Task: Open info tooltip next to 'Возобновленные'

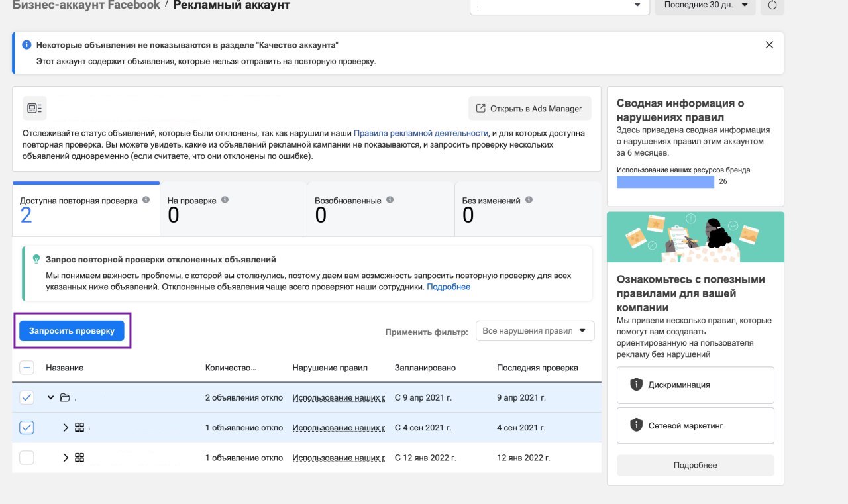Action: click(390, 199)
